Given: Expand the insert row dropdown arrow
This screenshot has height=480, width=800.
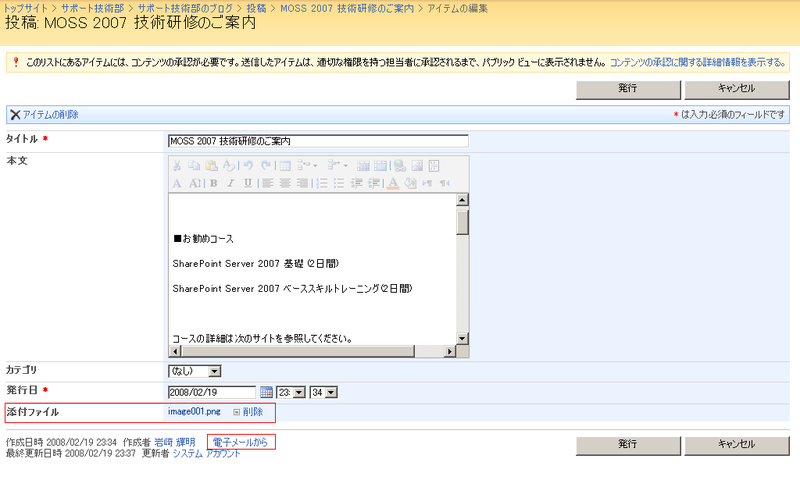Looking at the screenshot, I should [315, 166].
